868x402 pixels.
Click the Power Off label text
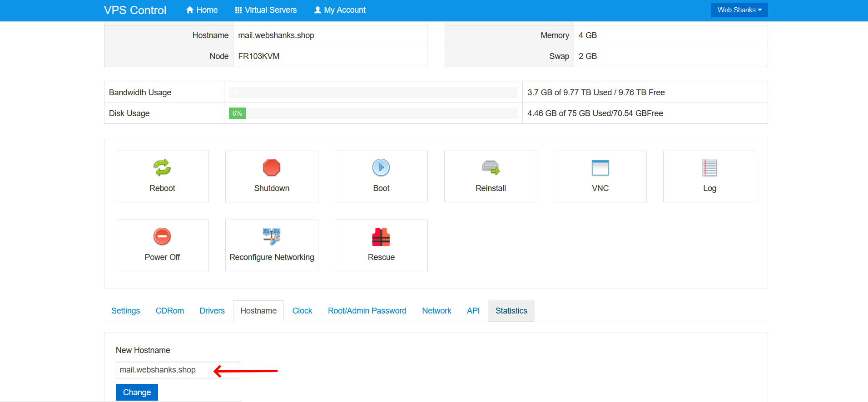point(162,257)
